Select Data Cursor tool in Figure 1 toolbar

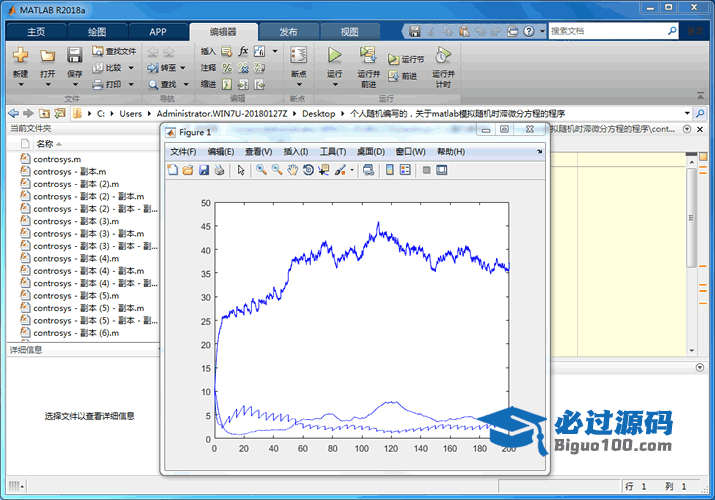click(324, 170)
